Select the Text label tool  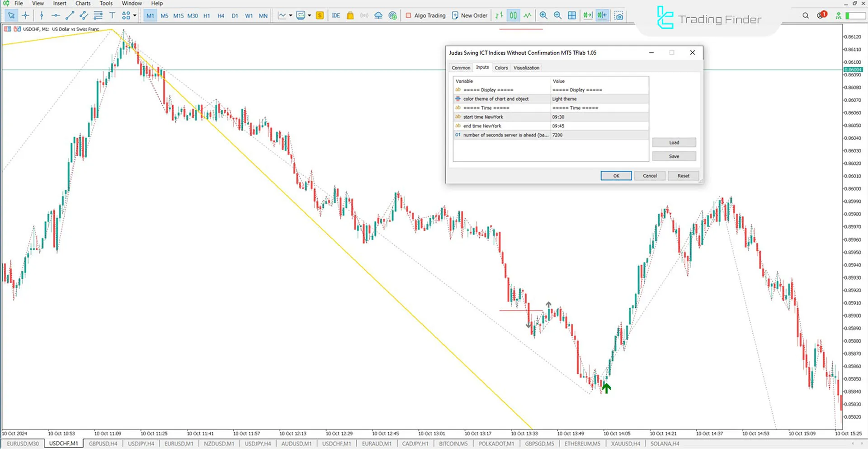tap(112, 15)
